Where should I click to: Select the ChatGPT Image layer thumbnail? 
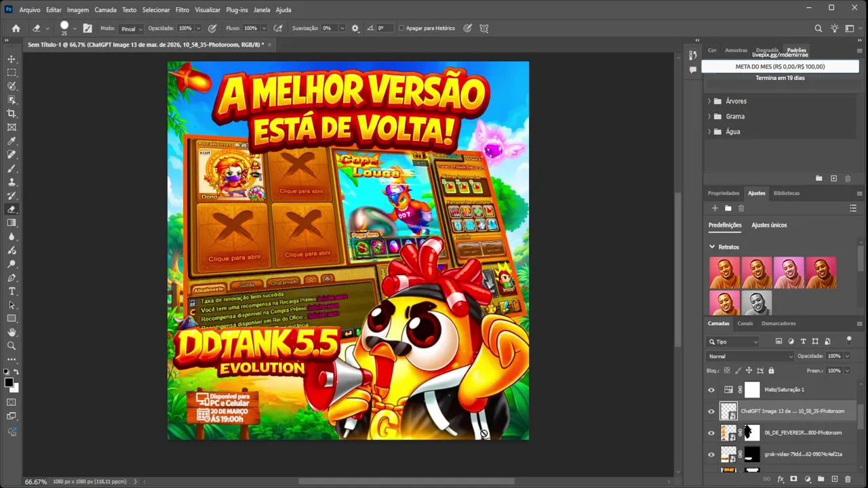tap(728, 411)
